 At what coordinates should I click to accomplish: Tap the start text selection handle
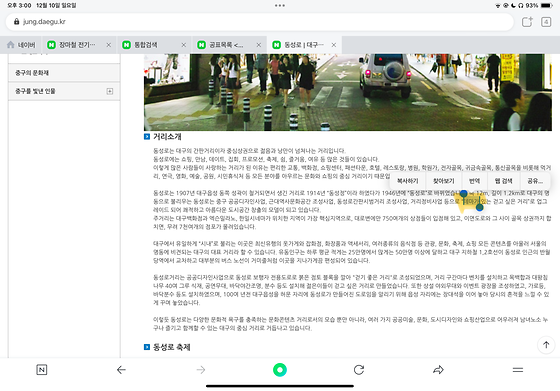pos(464,194)
